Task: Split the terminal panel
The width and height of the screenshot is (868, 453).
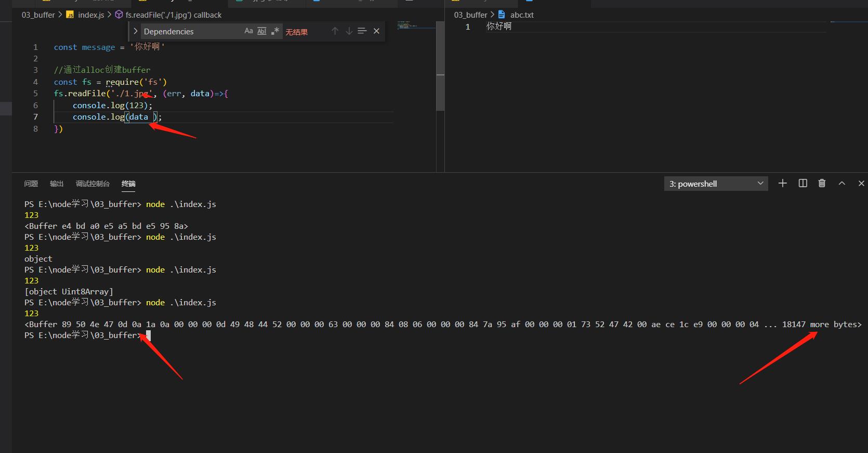Action: 803,183
